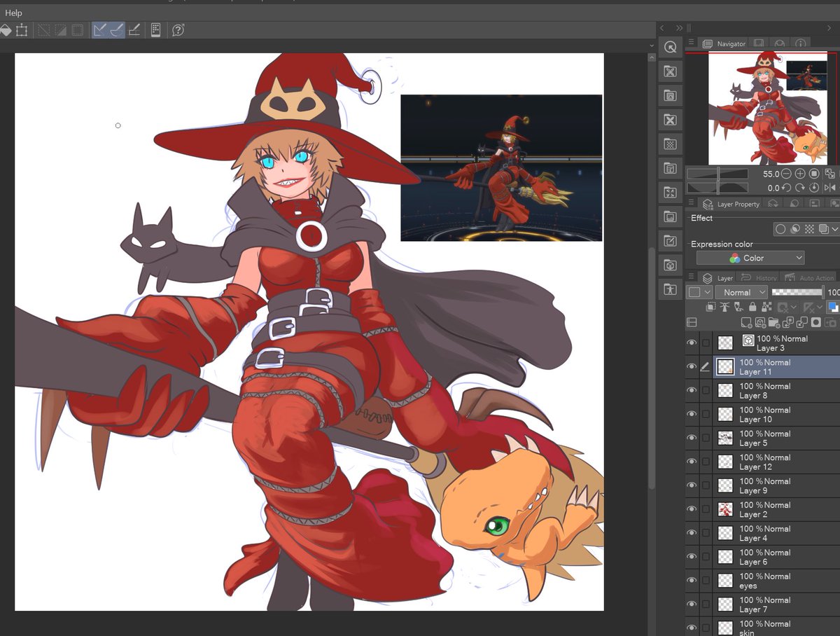The height and width of the screenshot is (636, 840).
Task: Hide Layer 3 using its eye icon
Action: [692, 343]
